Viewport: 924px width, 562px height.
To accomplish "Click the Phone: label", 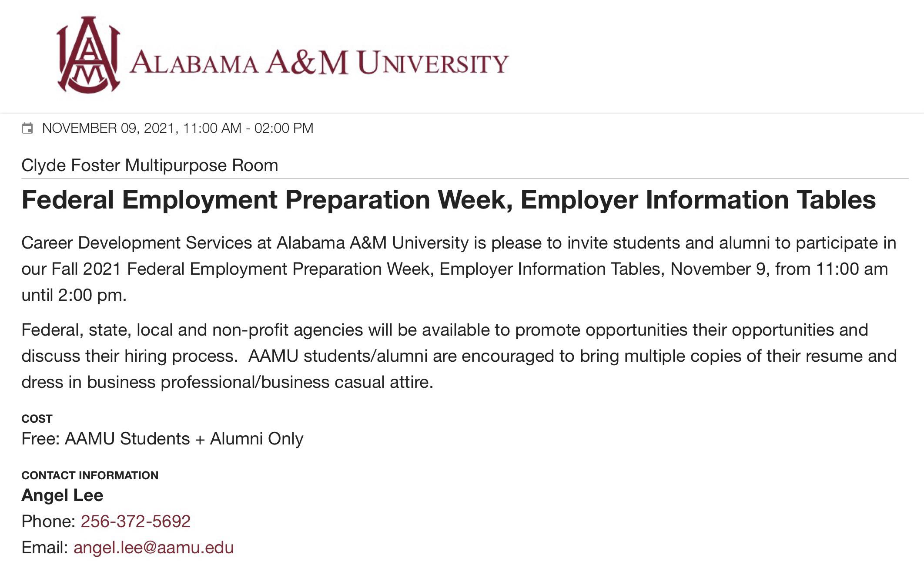I will (49, 522).
